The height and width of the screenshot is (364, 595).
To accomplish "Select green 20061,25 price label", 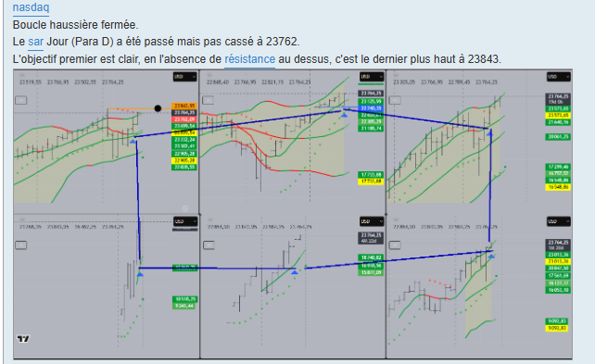I will 558,137.
